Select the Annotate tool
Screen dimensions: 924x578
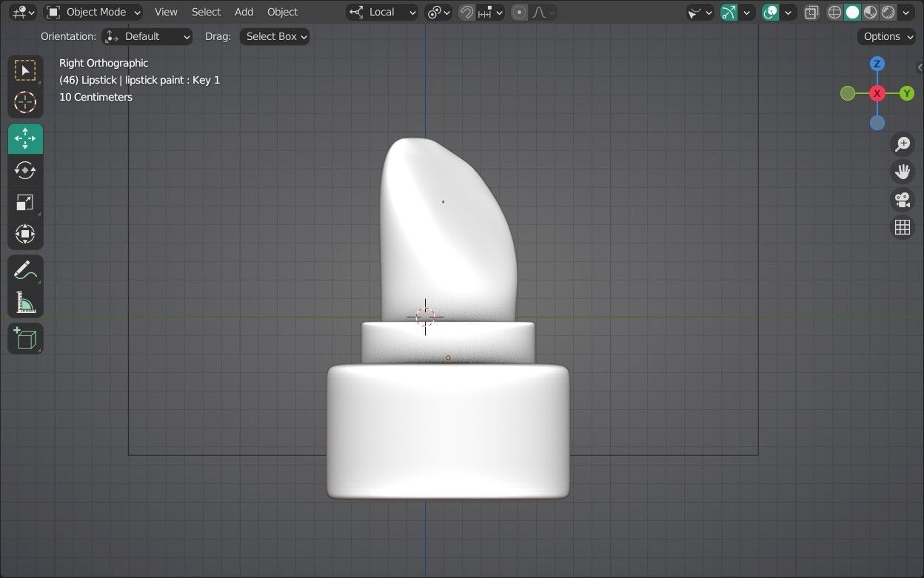pyautogui.click(x=25, y=270)
